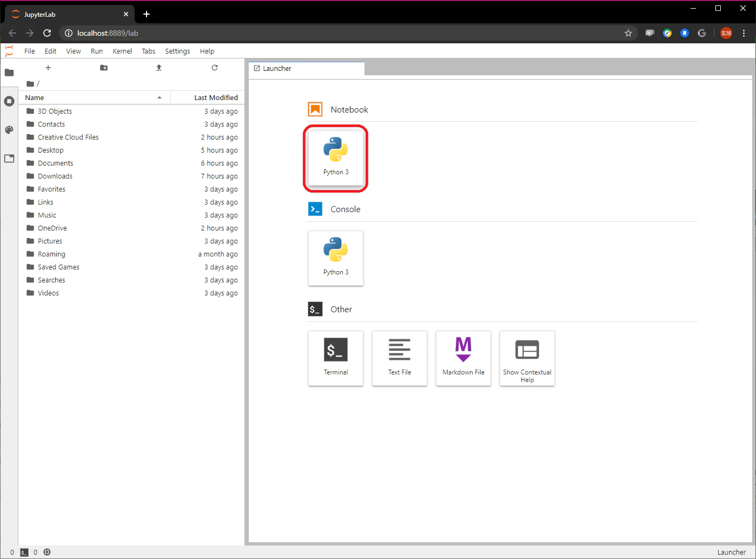Create a new Text File
This screenshot has width=756, height=559.
400,358
